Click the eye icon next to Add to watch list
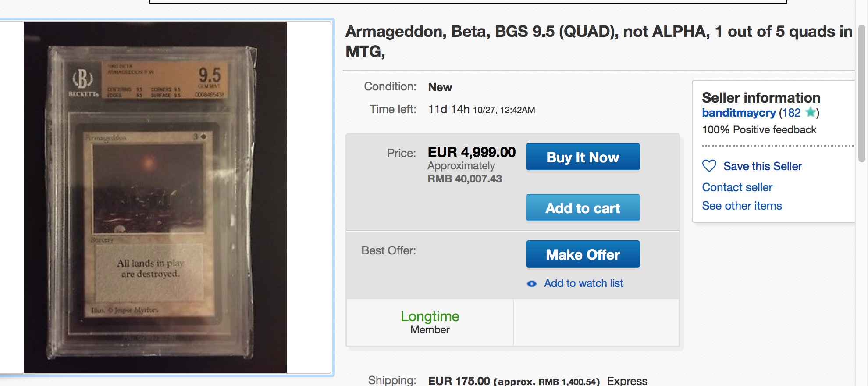This screenshot has height=386, width=868. click(532, 284)
